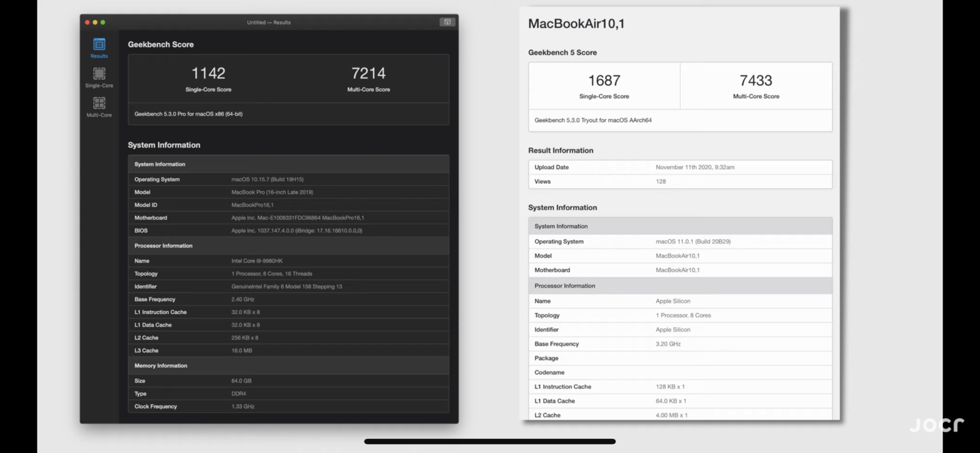Click "1 Processor, 8 Cores, 16 Threads"
This screenshot has width=980, height=453.
pos(272,274)
